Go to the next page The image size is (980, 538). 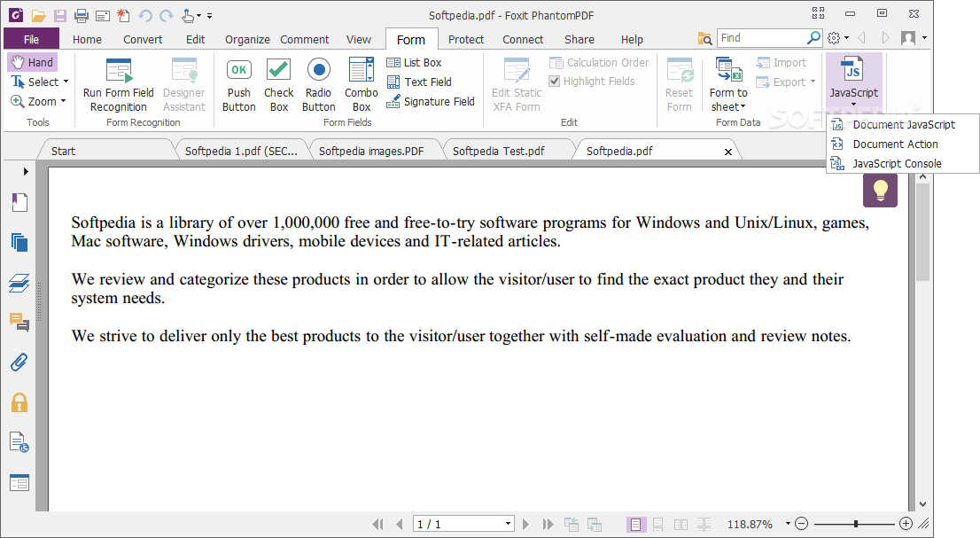click(x=525, y=524)
